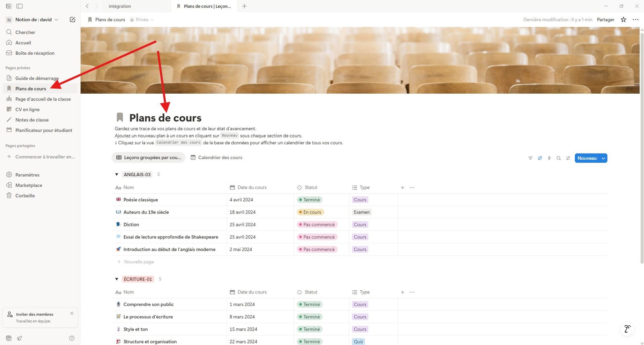This screenshot has width=644, height=345.
Task: Click the blue Nouveau button
Action: pos(587,158)
